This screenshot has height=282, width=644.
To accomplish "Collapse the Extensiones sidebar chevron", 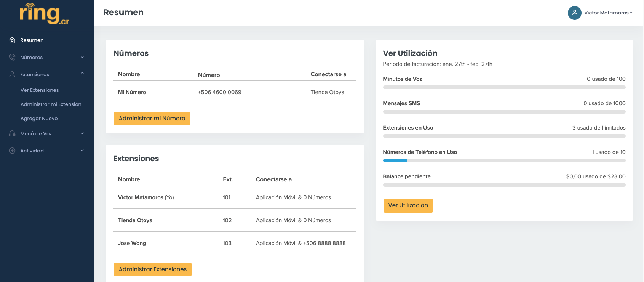I will click(x=82, y=73).
